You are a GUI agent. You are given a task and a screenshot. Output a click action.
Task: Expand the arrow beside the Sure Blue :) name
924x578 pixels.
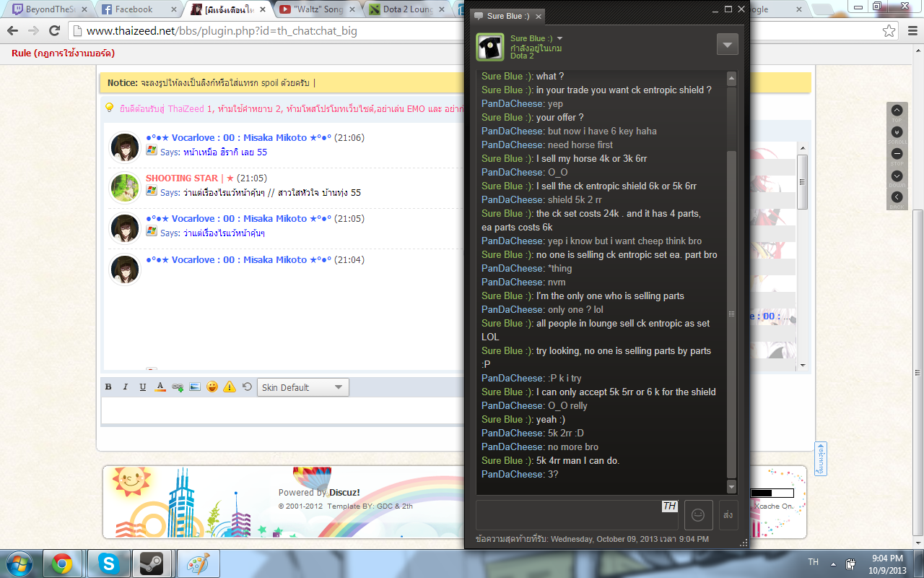(559, 38)
